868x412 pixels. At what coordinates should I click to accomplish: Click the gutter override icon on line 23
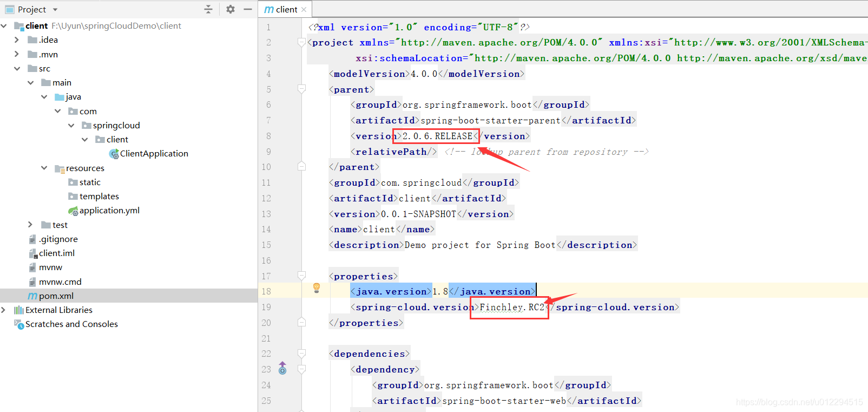(x=282, y=368)
